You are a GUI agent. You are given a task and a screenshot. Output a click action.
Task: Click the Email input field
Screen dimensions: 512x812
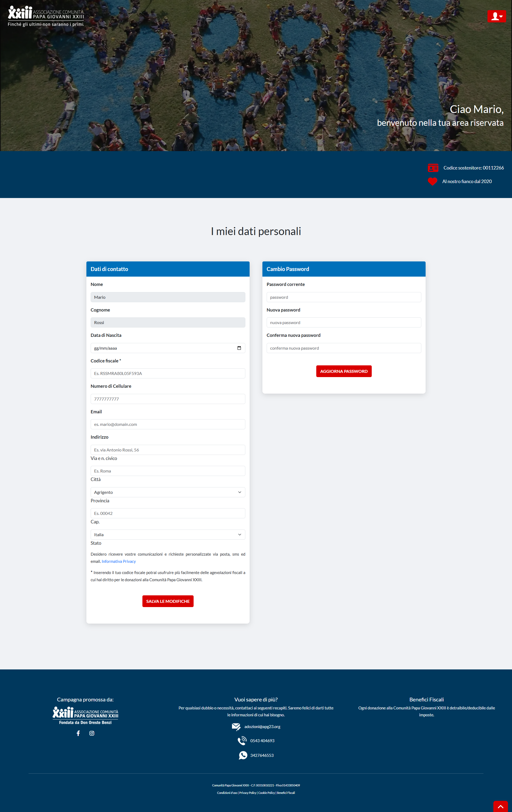coord(168,424)
